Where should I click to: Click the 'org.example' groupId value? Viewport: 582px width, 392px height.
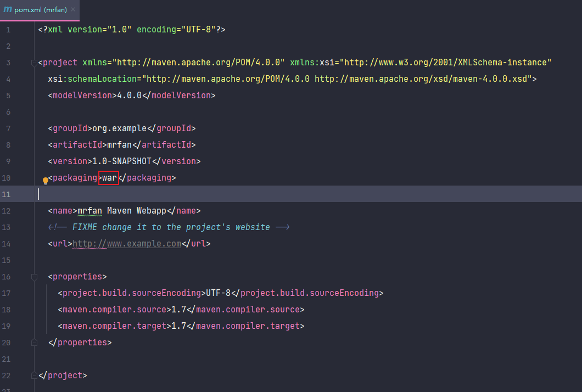tap(119, 128)
